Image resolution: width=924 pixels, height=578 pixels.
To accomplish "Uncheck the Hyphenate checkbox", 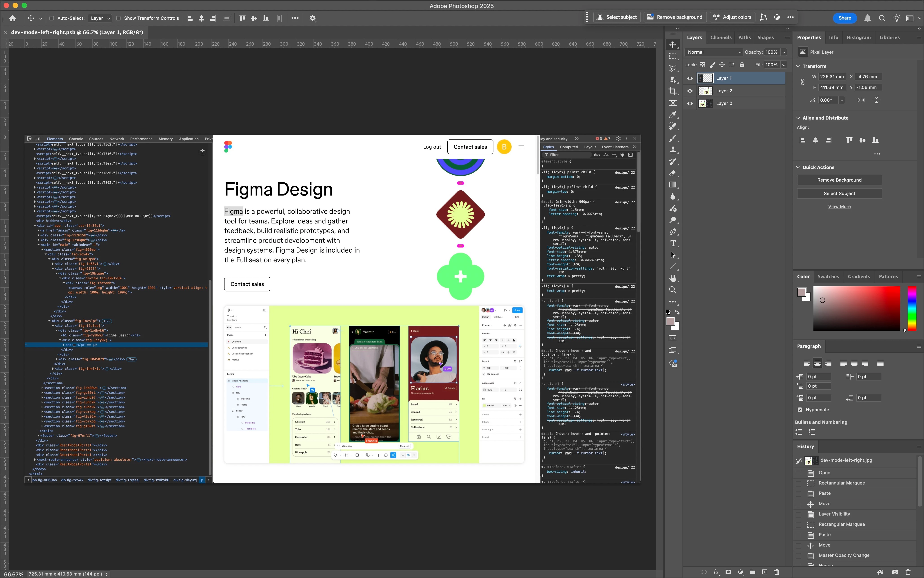I will pyautogui.click(x=800, y=409).
